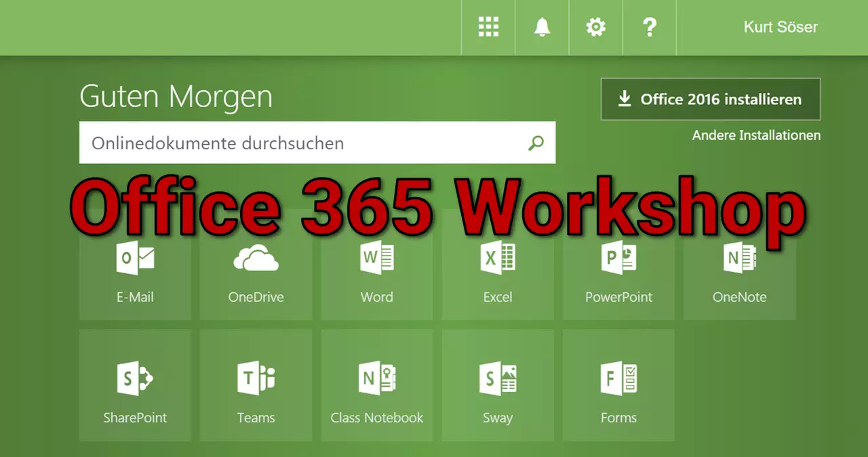The height and width of the screenshot is (457, 868).
Task: Show notifications via the bell icon
Action: pos(542,27)
